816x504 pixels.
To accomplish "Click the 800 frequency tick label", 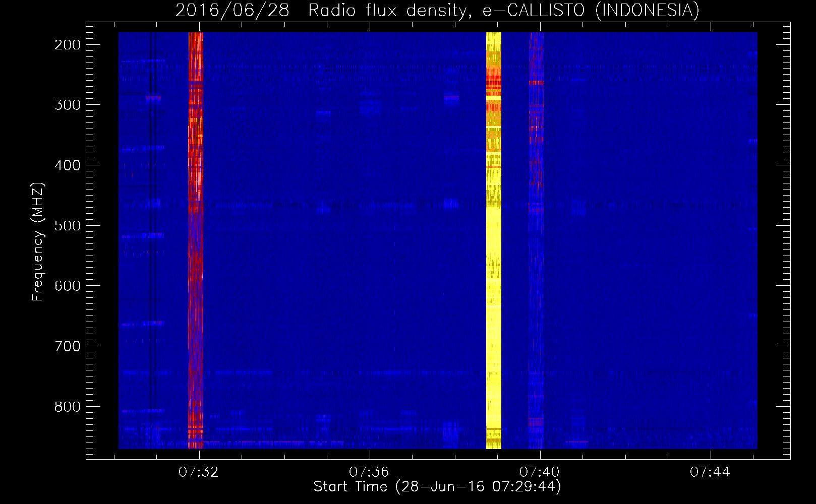I will (x=68, y=406).
